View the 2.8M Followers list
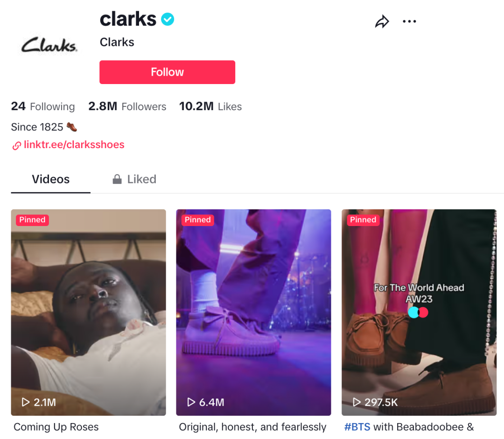 pos(127,106)
